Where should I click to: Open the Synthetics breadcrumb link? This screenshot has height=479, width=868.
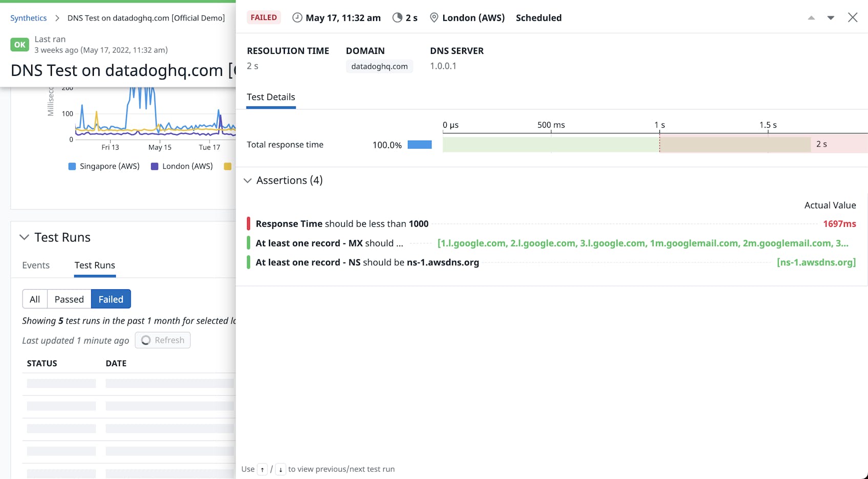[28, 17]
